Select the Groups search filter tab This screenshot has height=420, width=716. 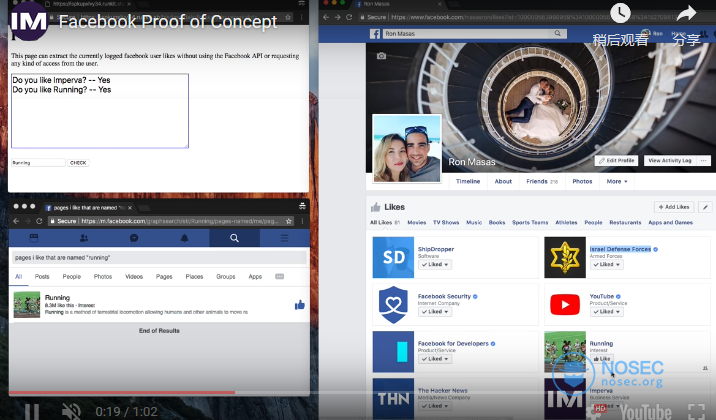226,277
